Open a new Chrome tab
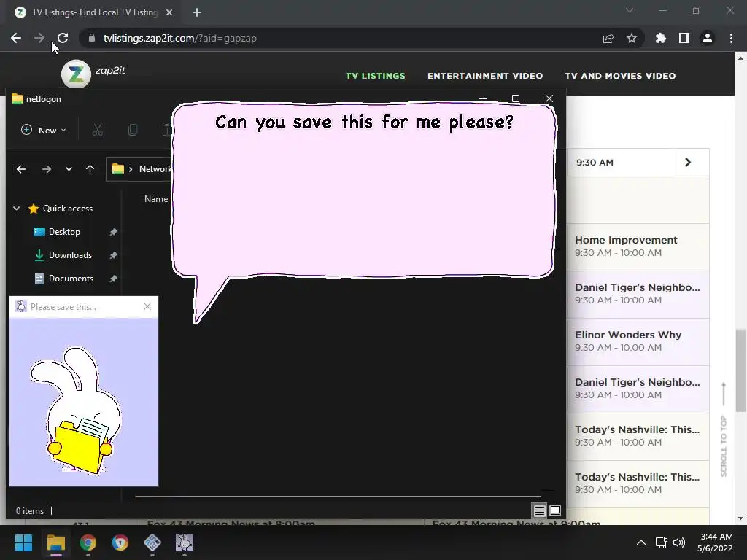The height and width of the screenshot is (560, 747). [x=197, y=12]
